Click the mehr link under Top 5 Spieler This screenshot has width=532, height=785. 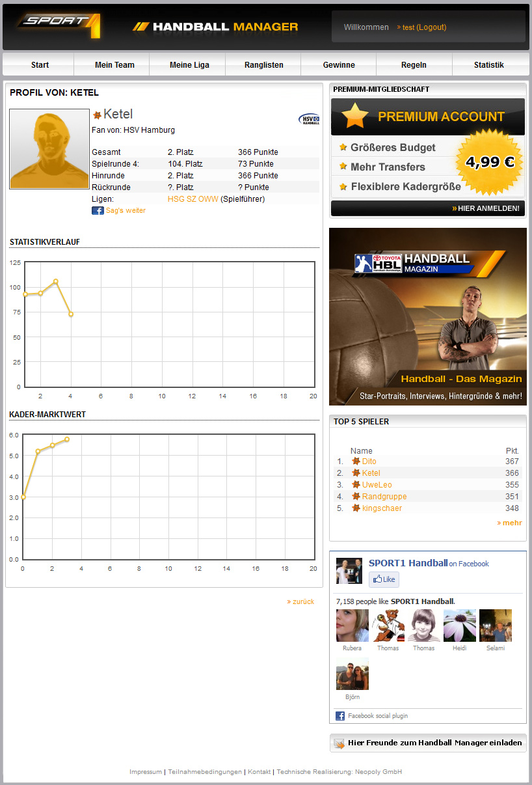click(x=512, y=523)
